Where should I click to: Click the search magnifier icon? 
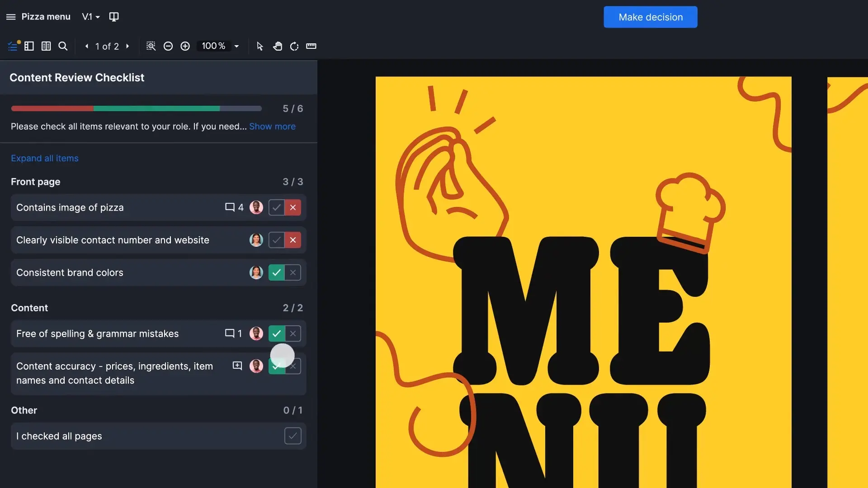pos(63,46)
